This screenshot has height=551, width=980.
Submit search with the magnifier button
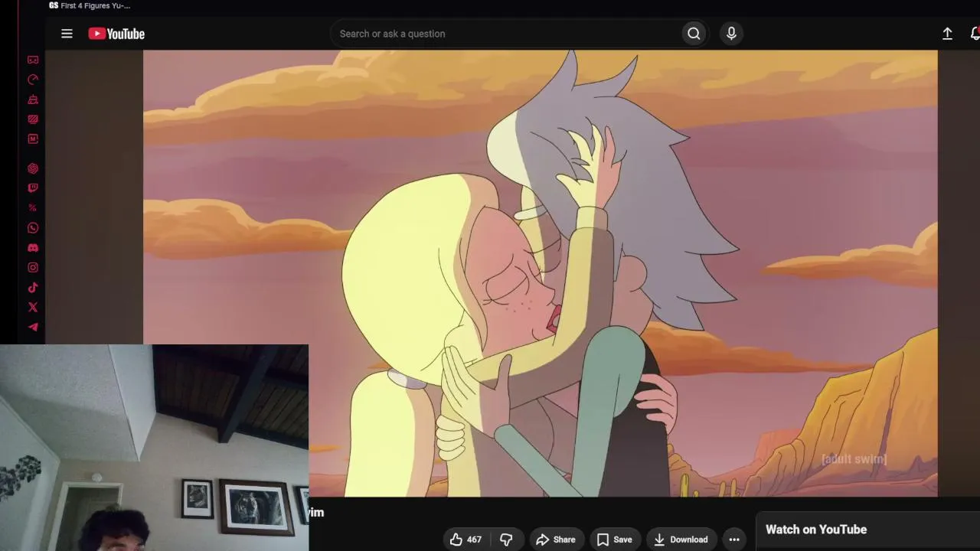coord(694,34)
